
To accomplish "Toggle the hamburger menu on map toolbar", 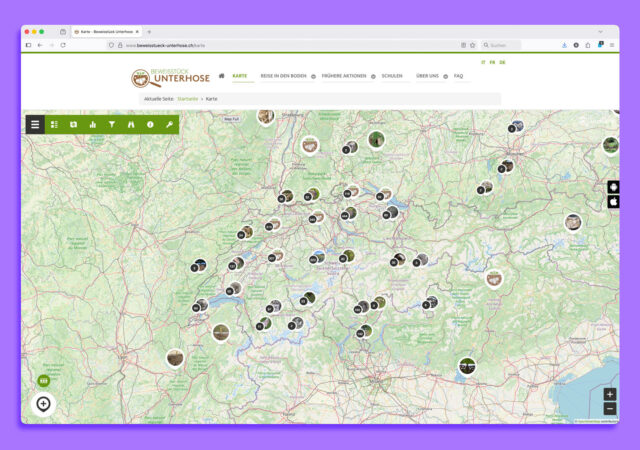I will pos(35,125).
